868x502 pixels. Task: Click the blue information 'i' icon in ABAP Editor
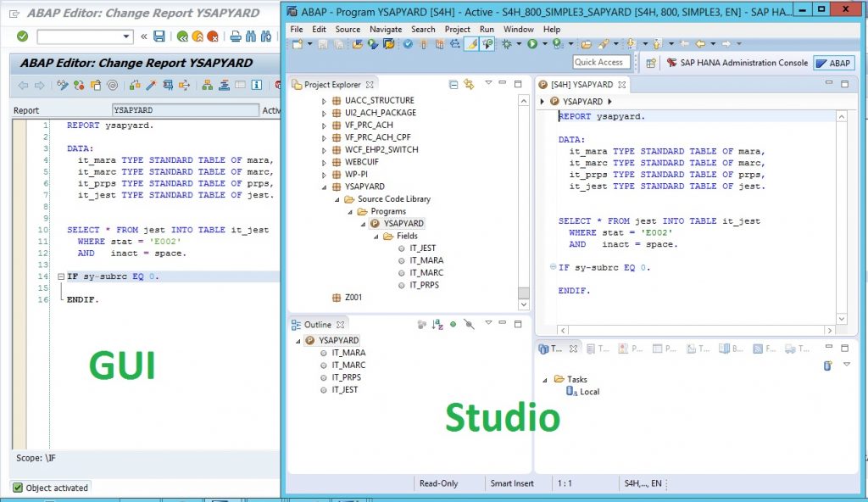pyautogui.click(x=256, y=85)
